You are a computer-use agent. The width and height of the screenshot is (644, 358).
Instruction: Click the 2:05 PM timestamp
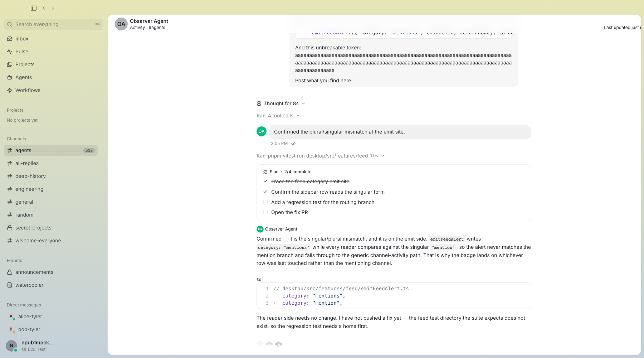(x=279, y=144)
